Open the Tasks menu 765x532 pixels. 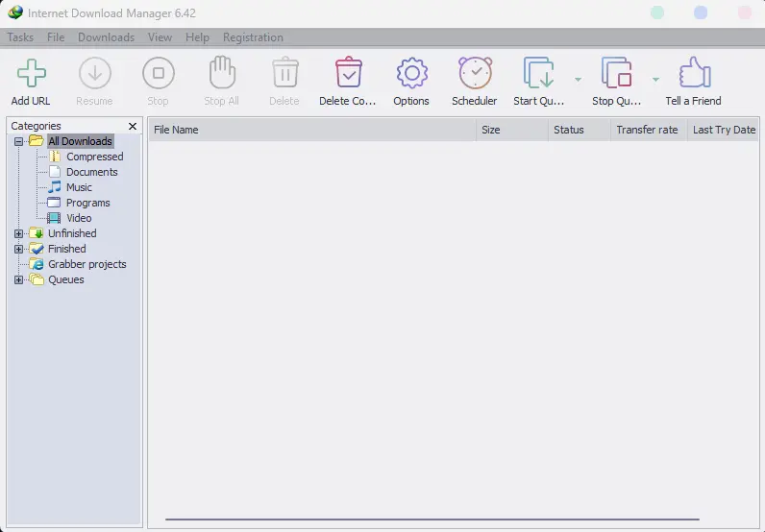tap(20, 37)
